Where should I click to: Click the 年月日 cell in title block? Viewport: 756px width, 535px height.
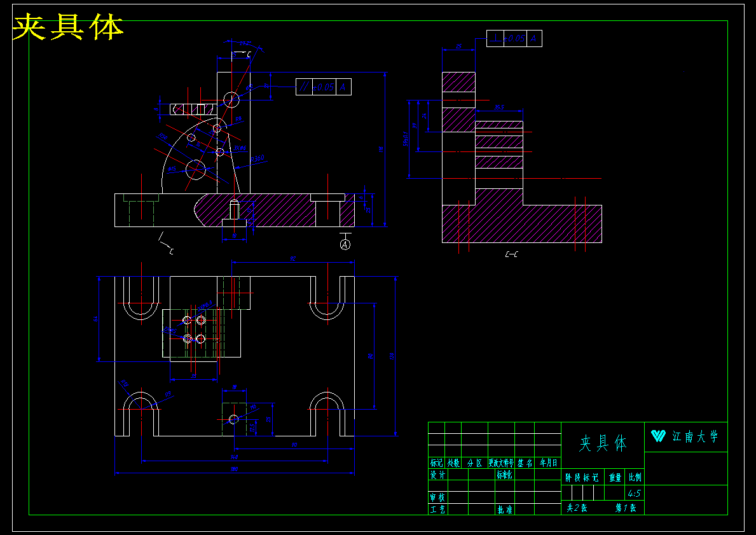[x=548, y=463]
